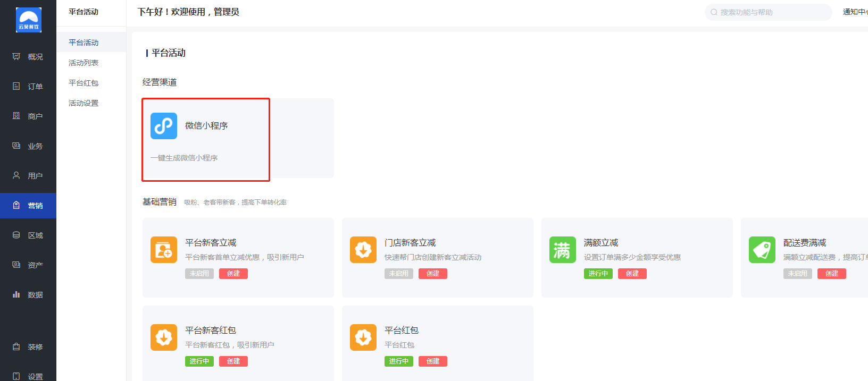Click the 门店新客立减 orange icon

(363, 250)
